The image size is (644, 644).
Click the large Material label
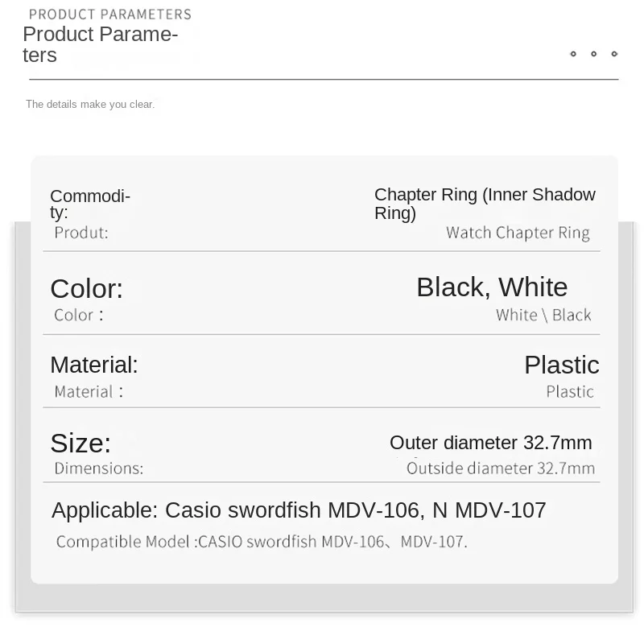pos(94,365)
